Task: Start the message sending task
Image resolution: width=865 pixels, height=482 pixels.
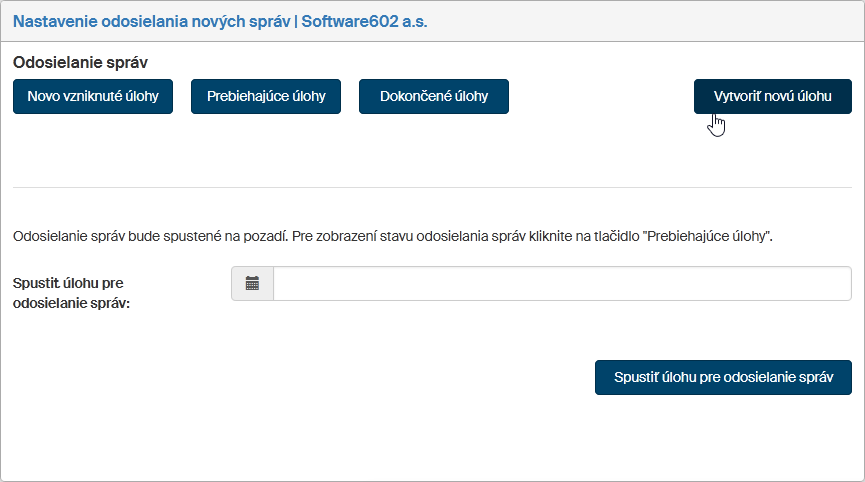Action: 723,378
